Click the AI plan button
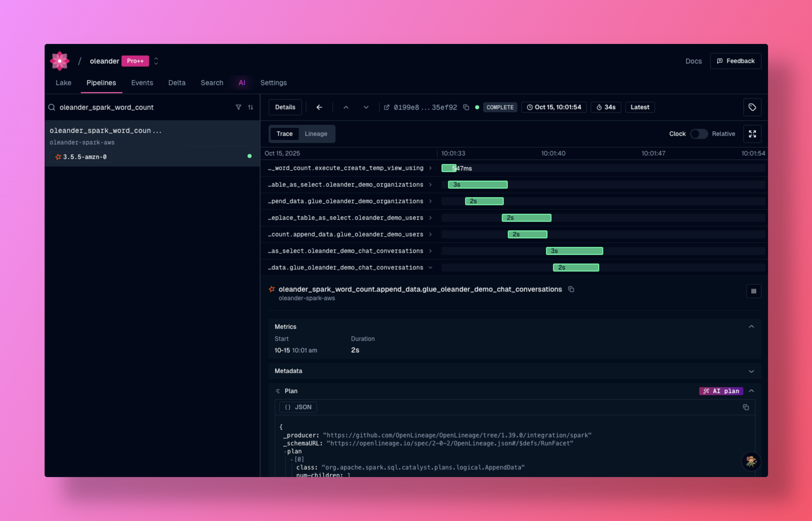This screenshot has width=812, height=521. [721, 391]
